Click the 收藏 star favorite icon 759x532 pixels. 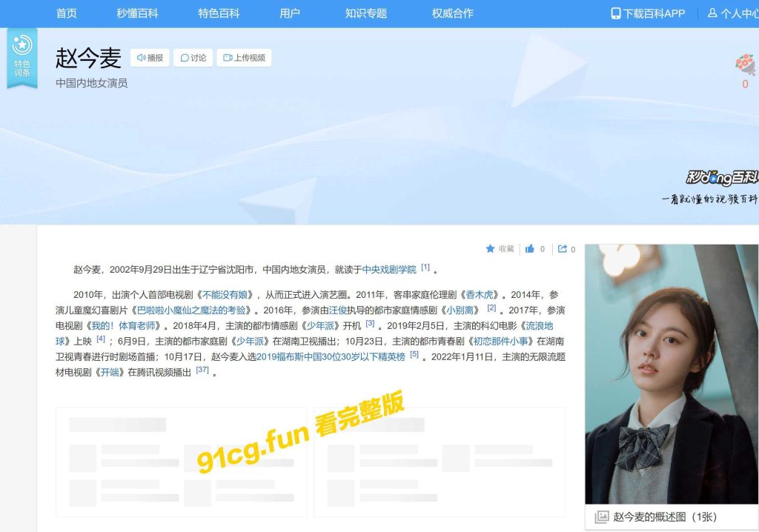click(490, 249)
